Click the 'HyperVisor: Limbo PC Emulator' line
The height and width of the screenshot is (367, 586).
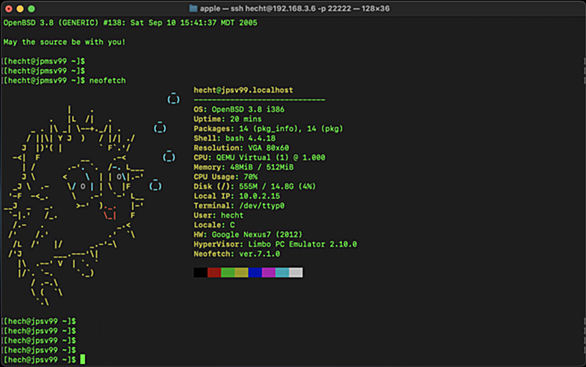pyautogui.click(x=275, y=244)
